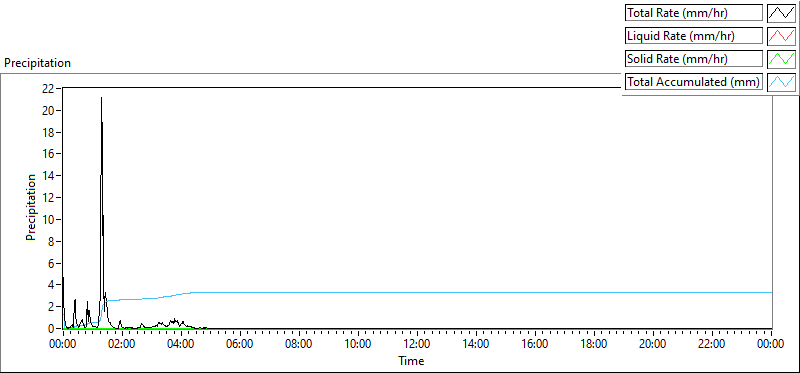800x373 pixels.
Task: Click the Solid Rate green line icon
Action: point(781,59)
